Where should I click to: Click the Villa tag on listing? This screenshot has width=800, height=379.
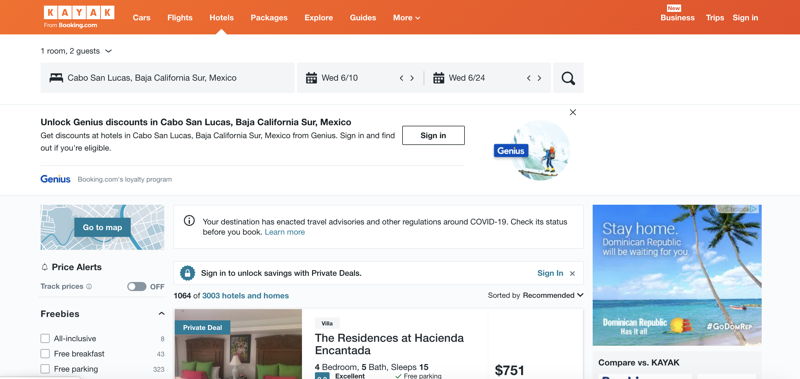(x=327, y=323)
